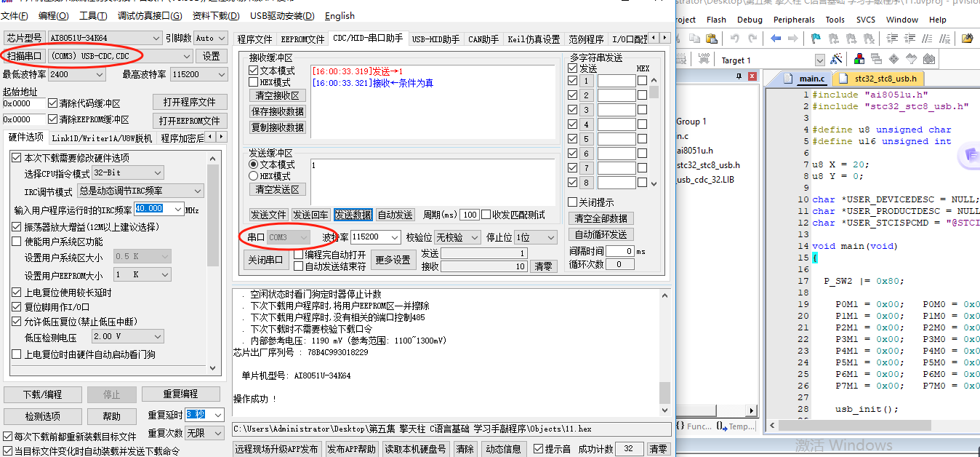Switch to USB-HID助手 tab
Image resolution: width=980 pixels, height=457 pixels.
click(x=435, y=39)
